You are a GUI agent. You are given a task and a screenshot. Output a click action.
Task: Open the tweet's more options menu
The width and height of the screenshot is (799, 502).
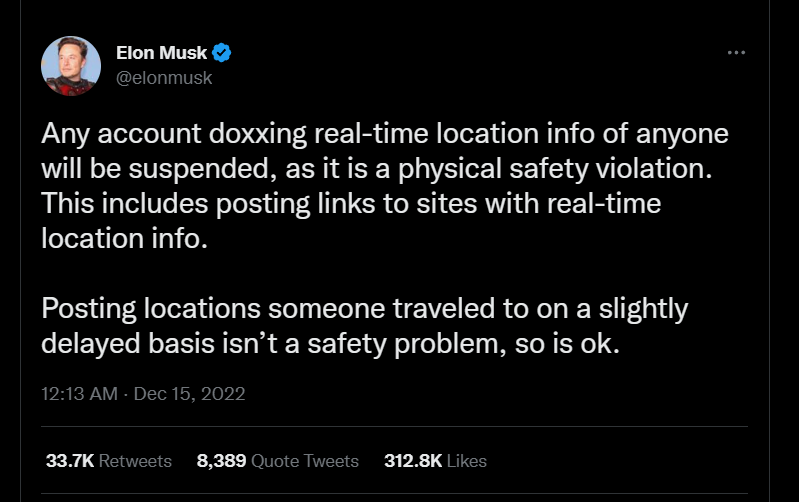[x=736, y=53]
